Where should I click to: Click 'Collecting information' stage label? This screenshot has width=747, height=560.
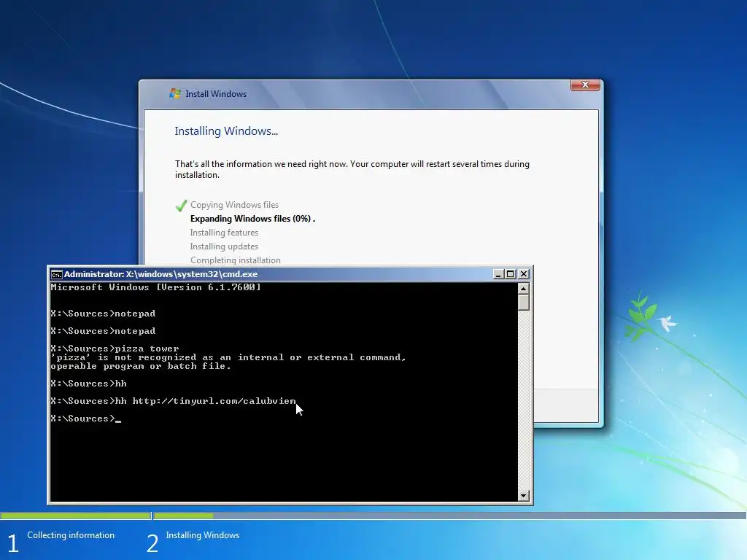click(x=71, y=535)
